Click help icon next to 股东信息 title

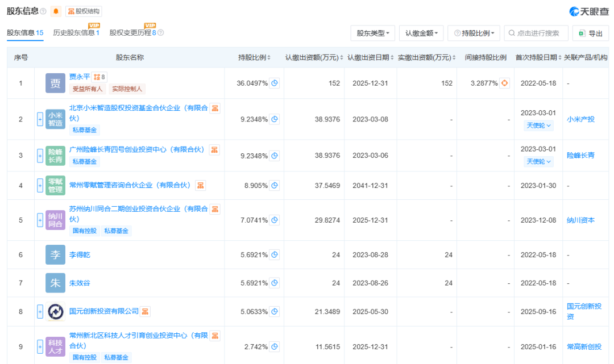click(44, 11)
